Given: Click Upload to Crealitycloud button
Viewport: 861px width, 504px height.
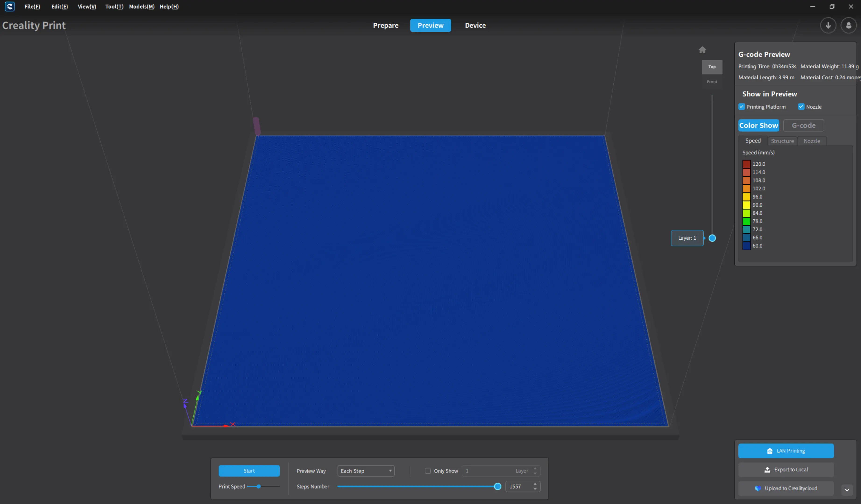Looking at the screenshot, I should click(x=786, y=488).
